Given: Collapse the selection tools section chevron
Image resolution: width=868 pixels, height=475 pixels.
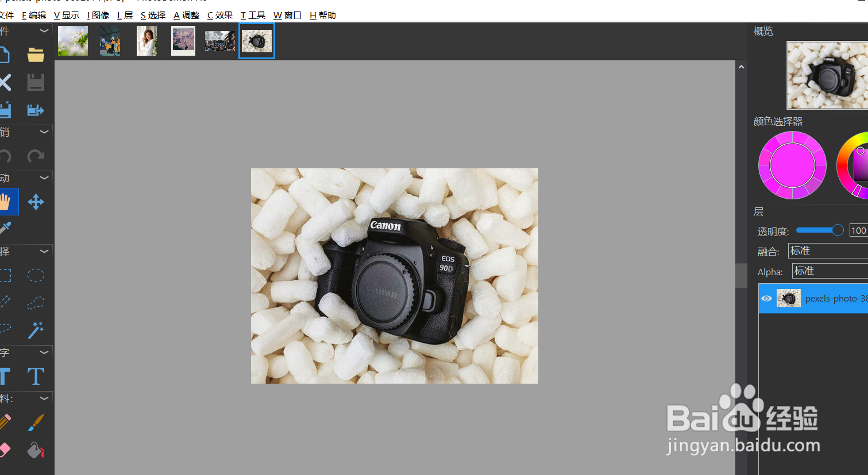Looking at the screenshot, I should (44, 252).
